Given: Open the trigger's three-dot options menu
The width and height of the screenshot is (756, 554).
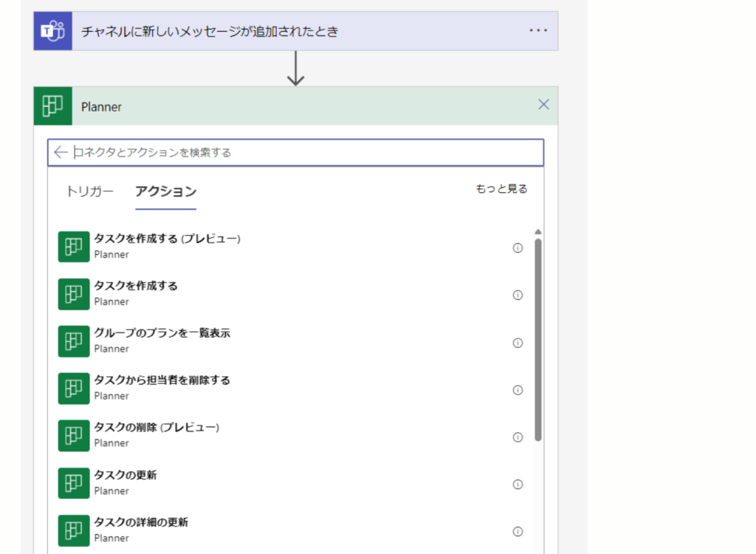Looking at the screenshot, I should point(538,31).
